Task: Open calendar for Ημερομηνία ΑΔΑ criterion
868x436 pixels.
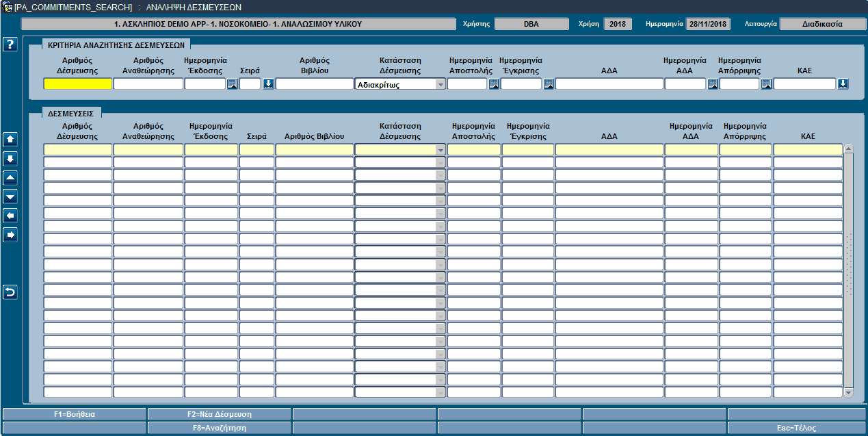Action: tap(713, 84)
